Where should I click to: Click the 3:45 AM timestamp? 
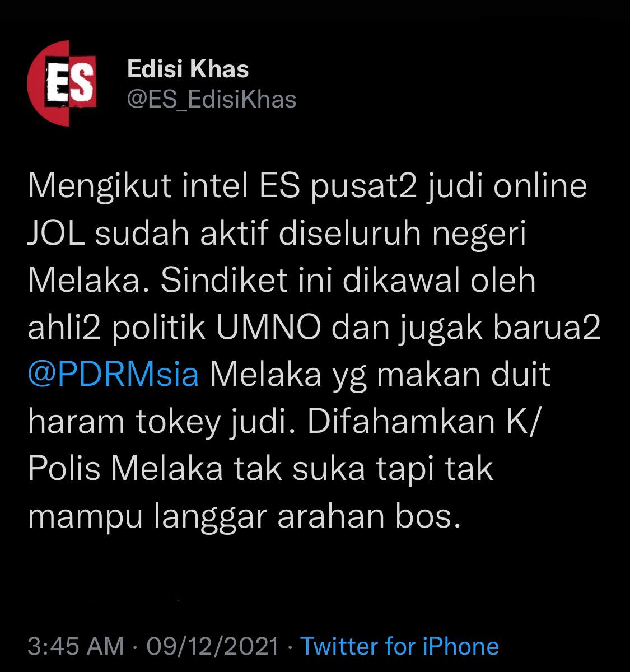coord(76,646)
